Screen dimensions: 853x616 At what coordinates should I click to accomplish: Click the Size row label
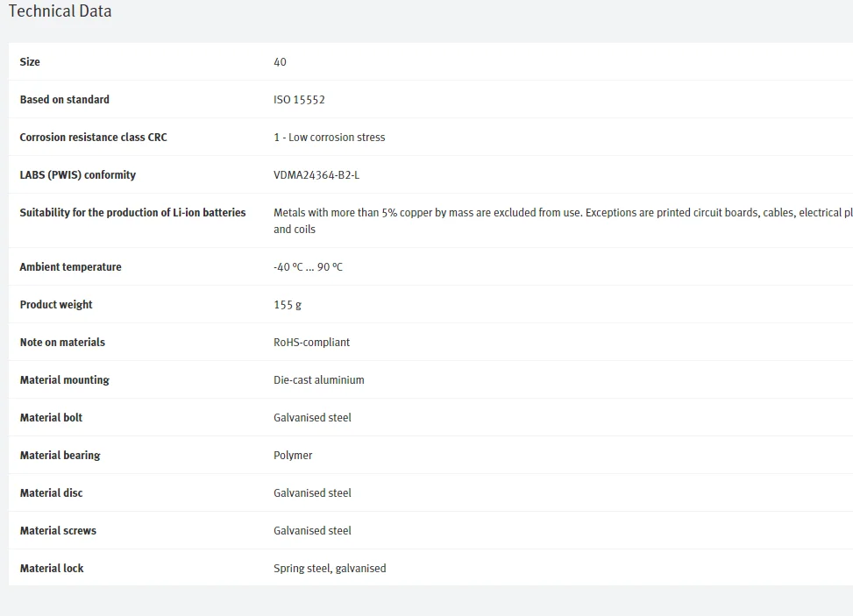pyautogui.click(x=30, y=62)
